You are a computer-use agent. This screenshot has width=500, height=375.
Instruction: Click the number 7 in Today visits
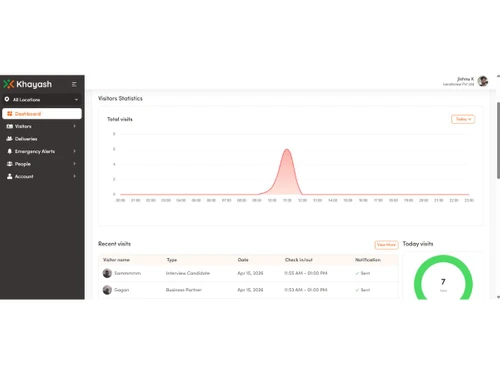pos(443,282)
